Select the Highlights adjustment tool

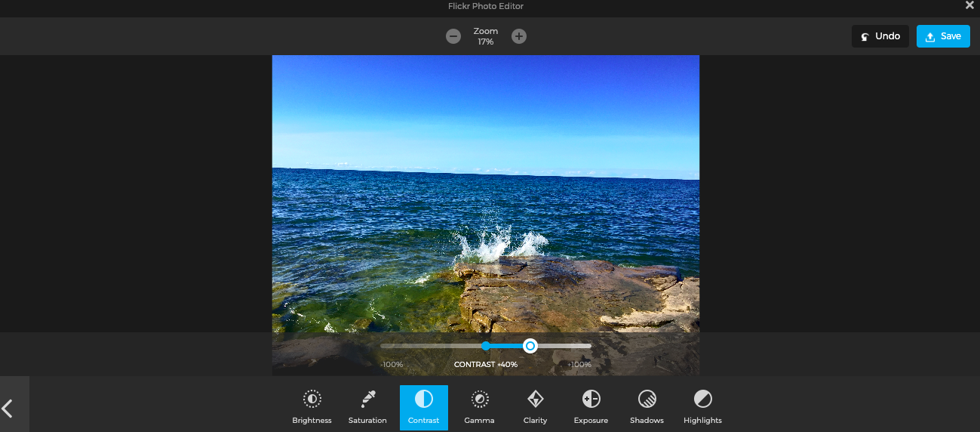tap(702, 407)
